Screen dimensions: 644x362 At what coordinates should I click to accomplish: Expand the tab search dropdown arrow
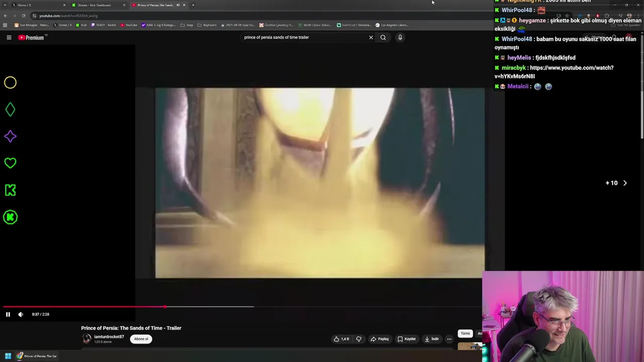pos(5,5)
